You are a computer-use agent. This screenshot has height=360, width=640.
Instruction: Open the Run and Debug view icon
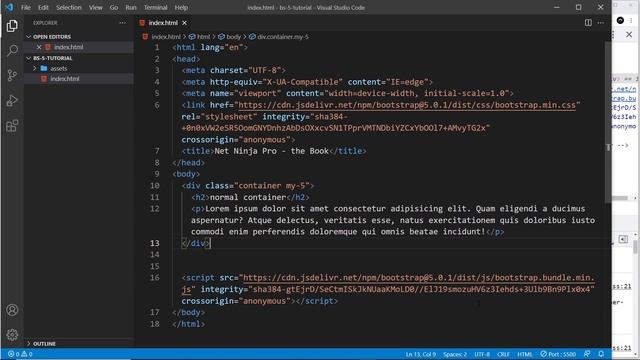point(12,100)
